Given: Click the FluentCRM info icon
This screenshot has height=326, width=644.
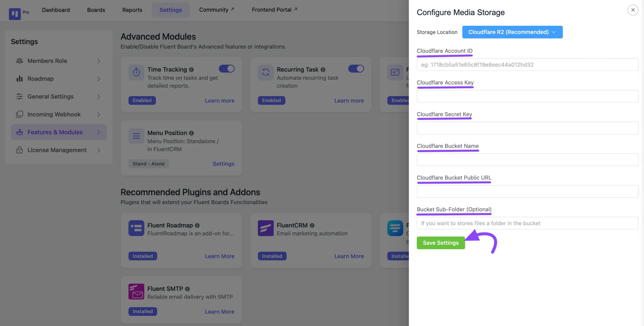Looking at the screenshot, I should click(x=312, y=225).
